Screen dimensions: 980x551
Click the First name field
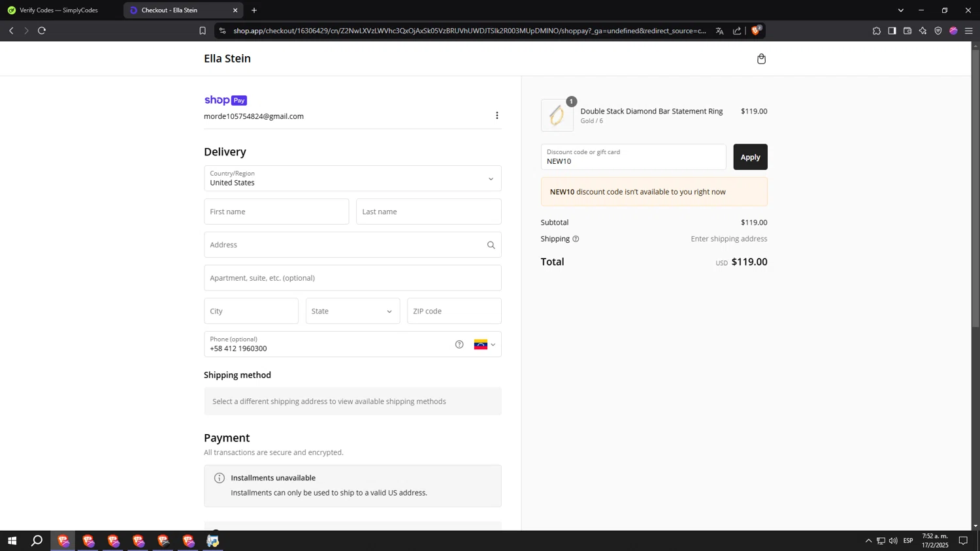276,212
